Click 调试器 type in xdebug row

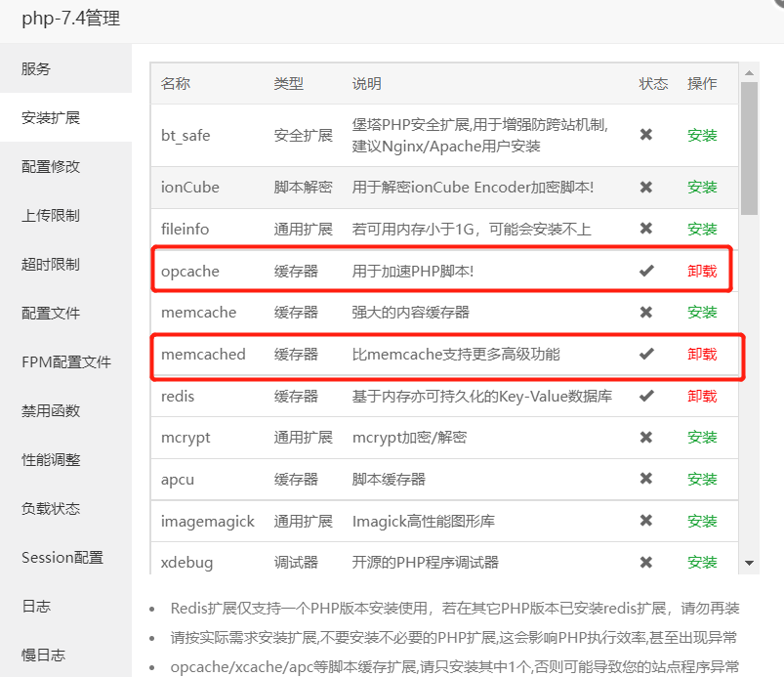coord(296,563)
